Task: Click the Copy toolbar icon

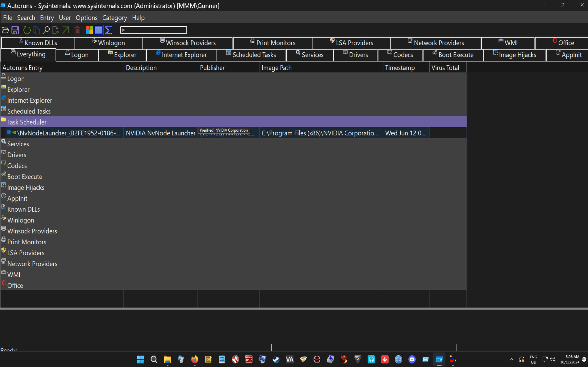Action: (x=37, y=30)
